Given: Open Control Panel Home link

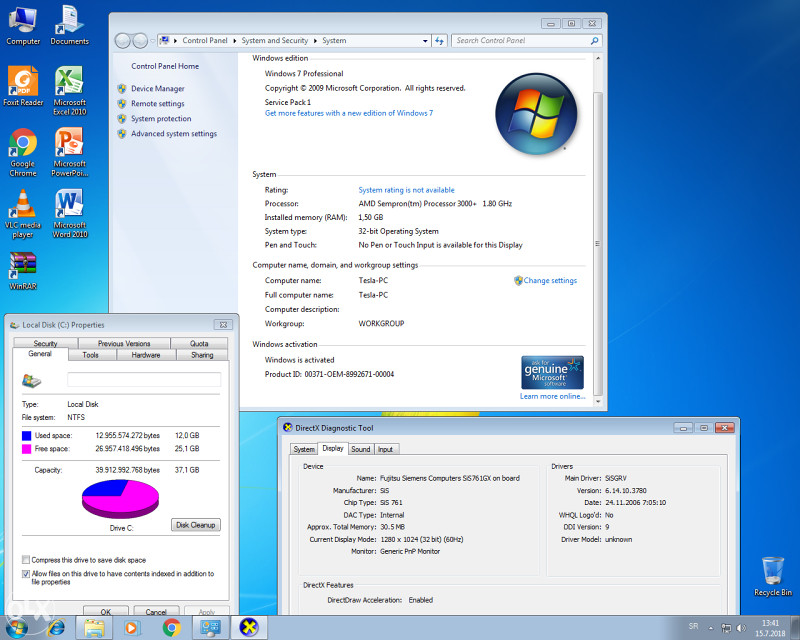Looking at the screenshot, I should point(165,66).
